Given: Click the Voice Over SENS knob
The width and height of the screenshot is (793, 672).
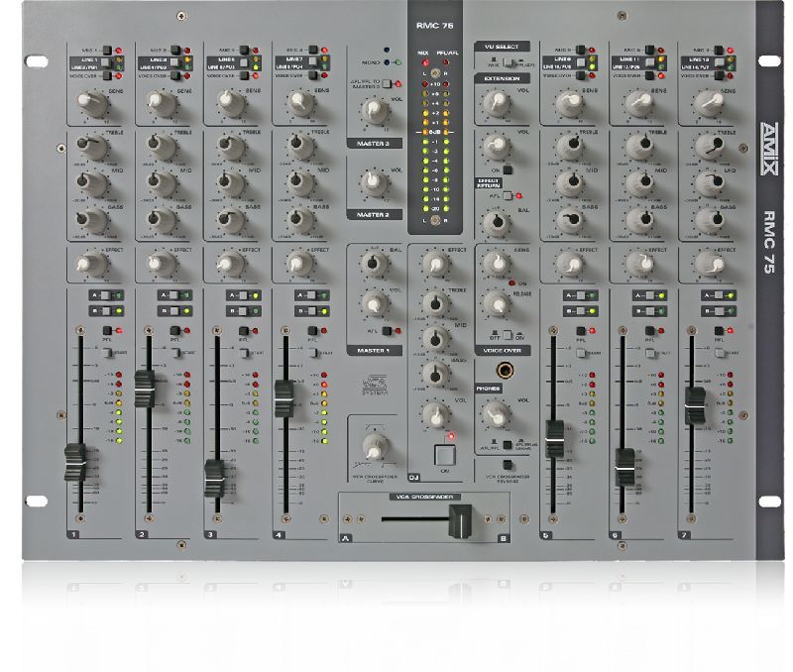Looking at the screenshot, I should click(497, 263).
